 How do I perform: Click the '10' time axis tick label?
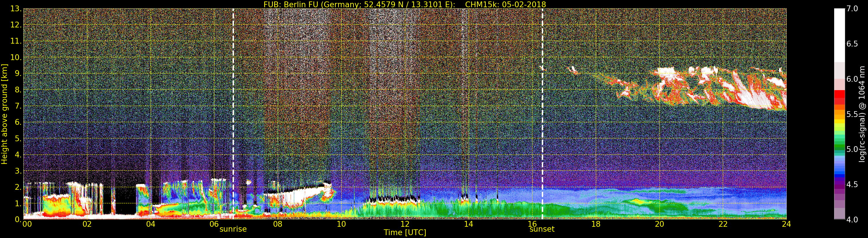[x=341, y=224]
